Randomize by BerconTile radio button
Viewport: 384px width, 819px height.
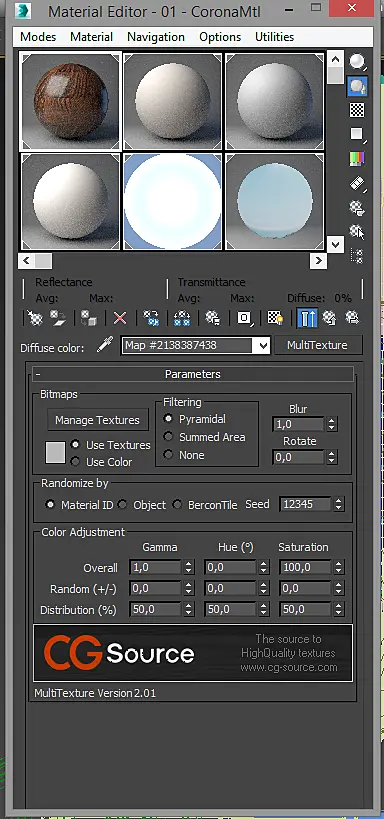point(178,505)
